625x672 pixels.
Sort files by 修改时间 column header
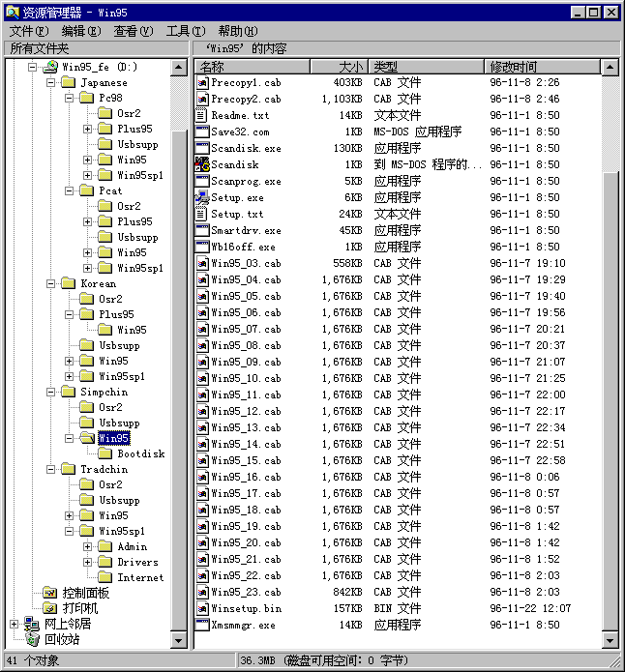coord(542,67)
